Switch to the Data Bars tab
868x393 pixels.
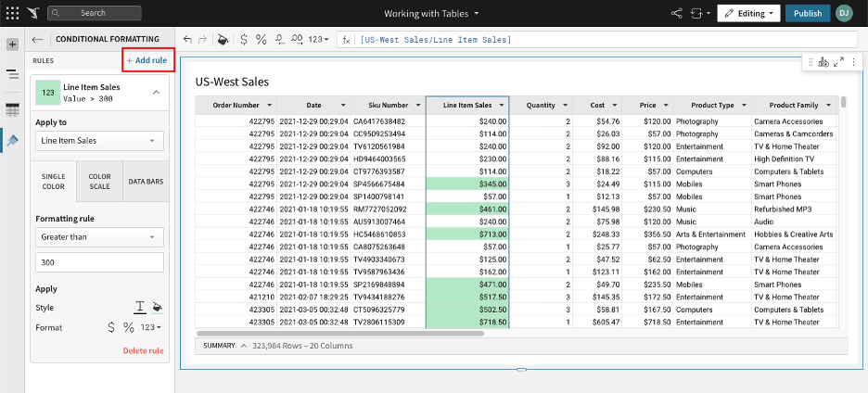[x=146, y=182]
